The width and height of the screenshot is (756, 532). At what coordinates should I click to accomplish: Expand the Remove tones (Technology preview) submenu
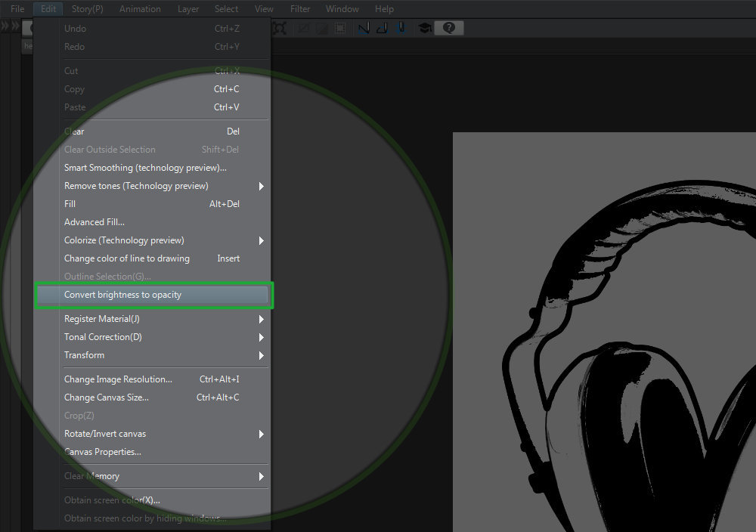pos(262,186)
